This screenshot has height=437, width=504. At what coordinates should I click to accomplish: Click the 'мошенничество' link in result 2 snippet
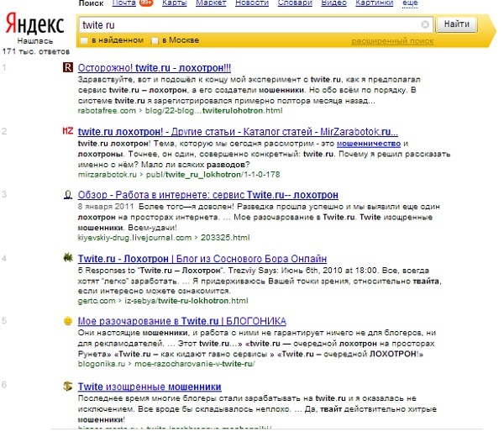(x=369, y=144)
